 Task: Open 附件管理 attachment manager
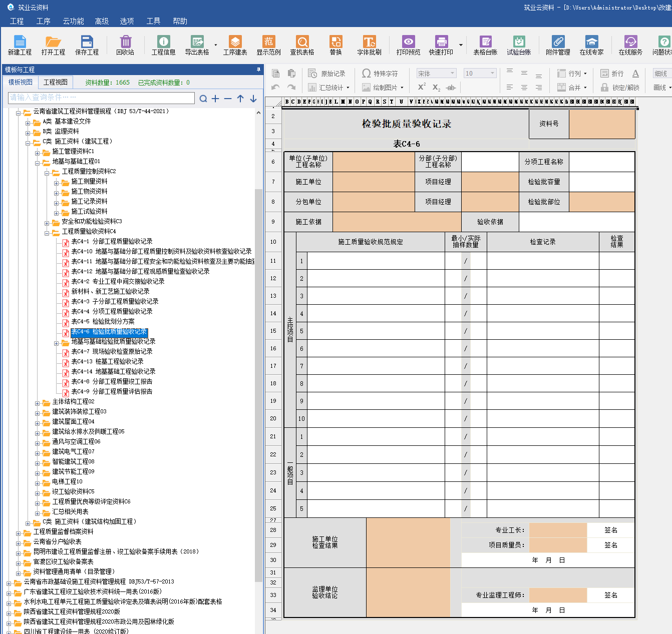pyautogui.click(x=558, y=45)
